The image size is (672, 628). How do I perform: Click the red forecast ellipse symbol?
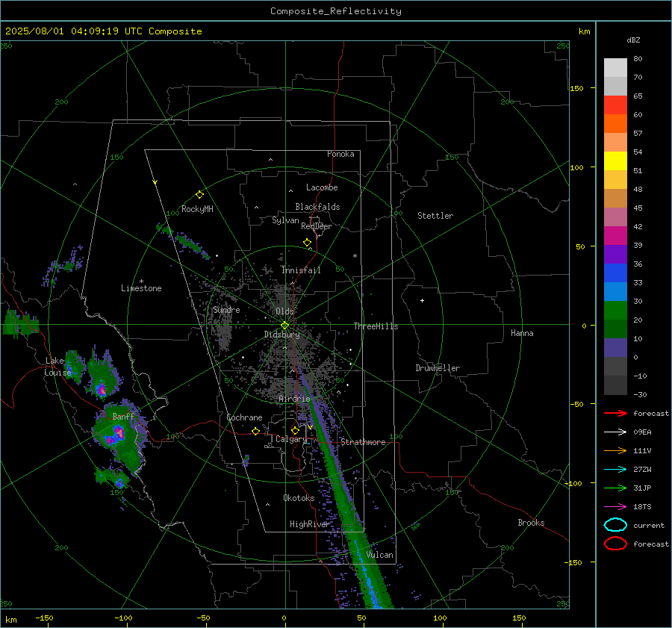(615, 544)
